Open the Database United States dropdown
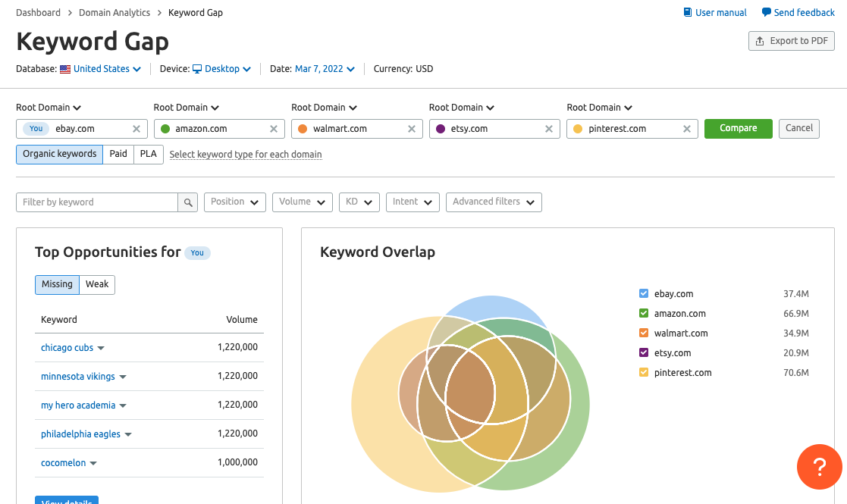The image size is (847, 504). [x=101, y=69]
